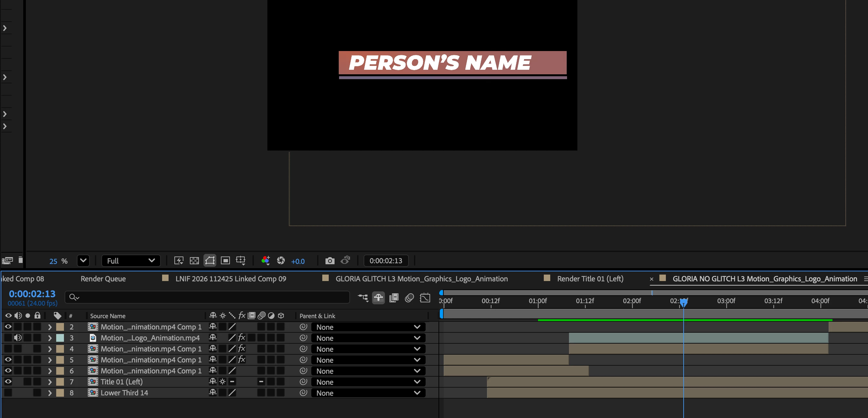Open the Composition Mini-Flowchart icon

363,298
